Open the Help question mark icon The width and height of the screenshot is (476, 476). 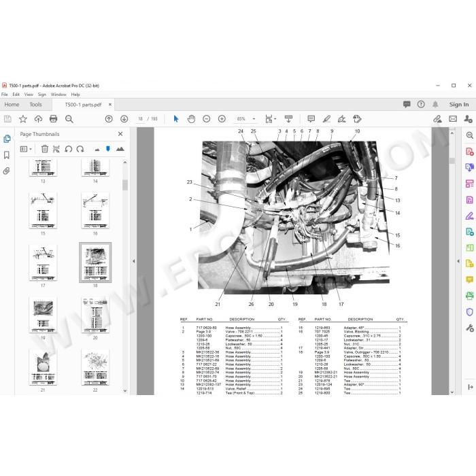click(421, 105)
